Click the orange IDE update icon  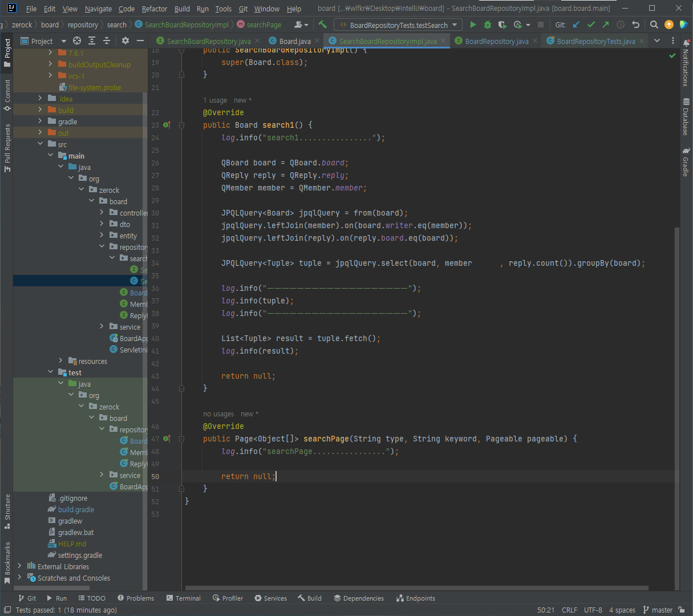pyautogui.click(x=669, y=25)
